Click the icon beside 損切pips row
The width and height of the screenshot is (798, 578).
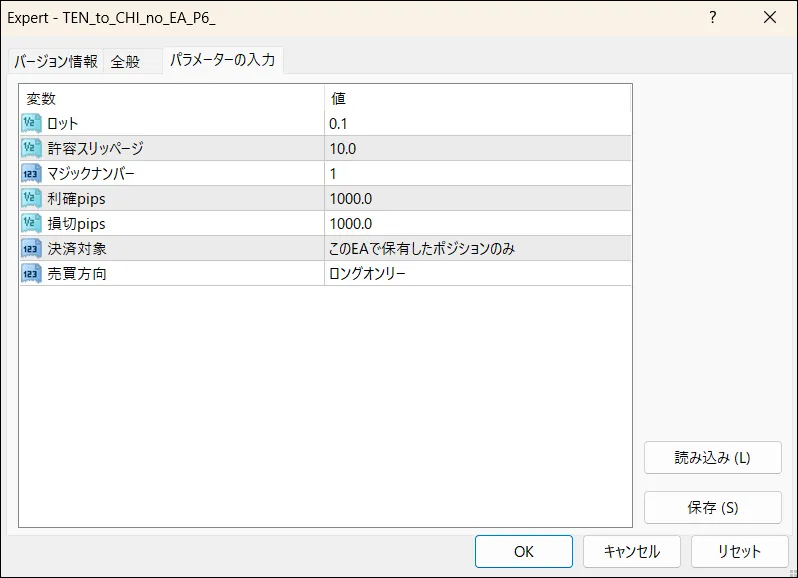click(30, 224)
